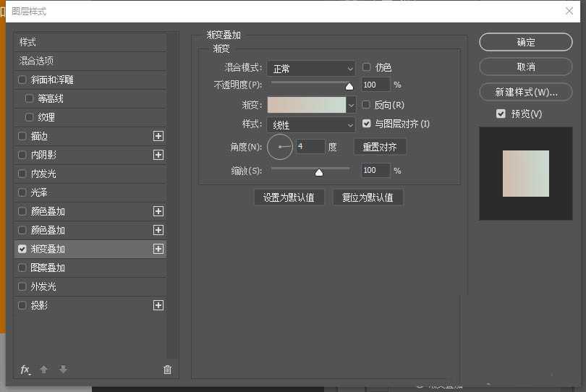Click the move effect up arrow
The width and height of the screenshot is (586, 392).
pos(44,370)
